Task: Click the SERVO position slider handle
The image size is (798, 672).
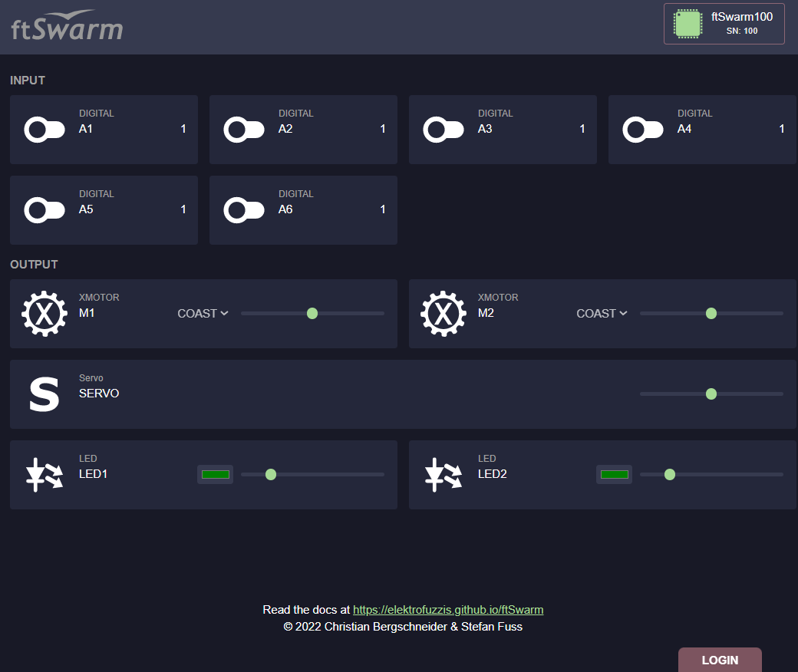Action: coord(711,394)
